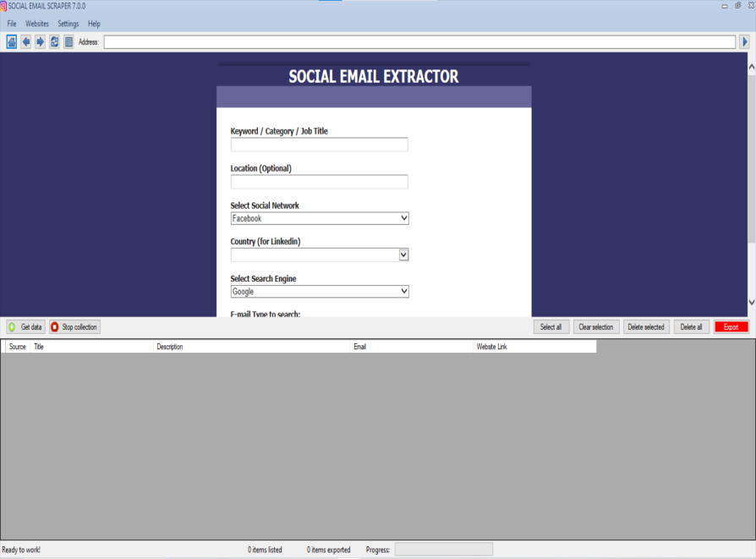Click the Select all button
Screen dimensions: 756x559
pos(551,327)
